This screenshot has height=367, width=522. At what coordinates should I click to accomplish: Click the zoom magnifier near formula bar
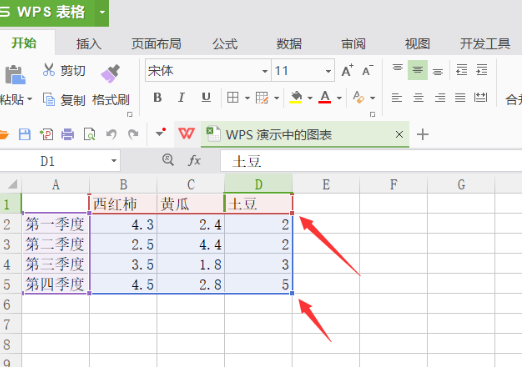pos(168,160)
